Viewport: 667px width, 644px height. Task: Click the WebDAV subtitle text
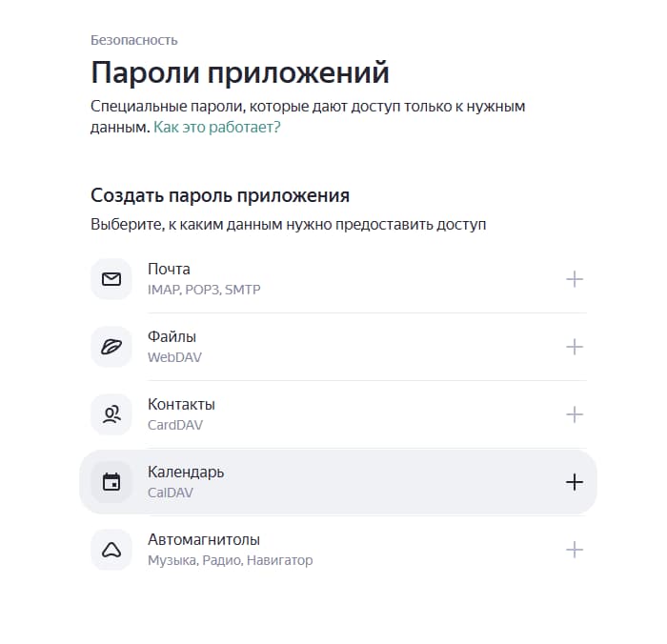[x=174, y=357]
